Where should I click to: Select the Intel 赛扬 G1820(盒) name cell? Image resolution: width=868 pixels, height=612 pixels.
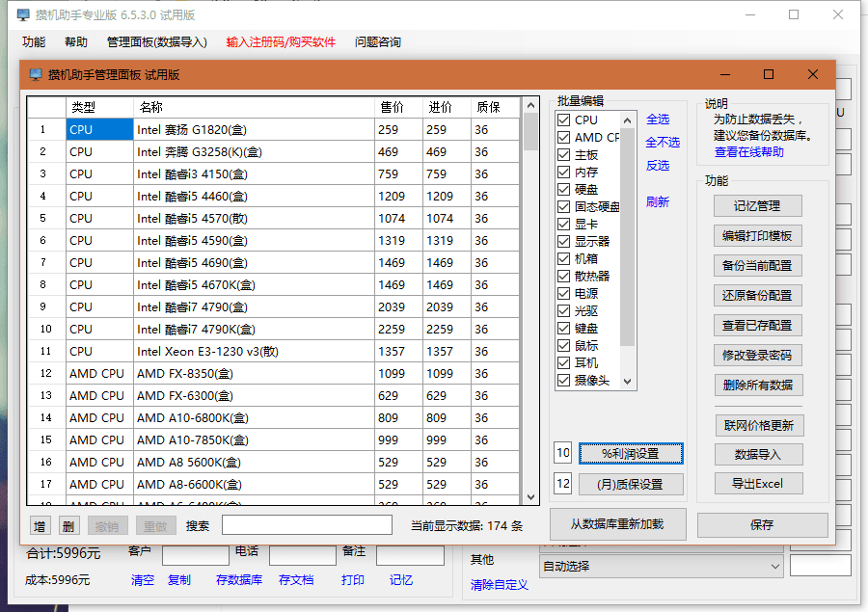[x=254, y=129]
